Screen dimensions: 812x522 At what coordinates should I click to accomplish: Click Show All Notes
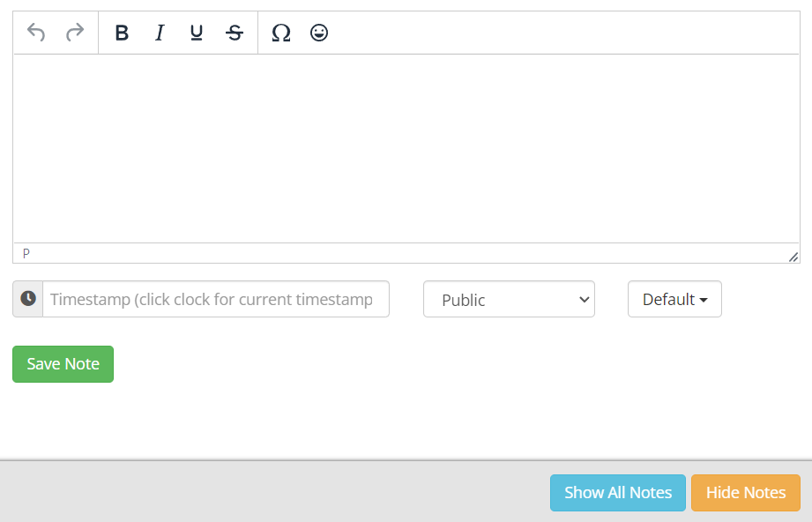pos(618,493)
